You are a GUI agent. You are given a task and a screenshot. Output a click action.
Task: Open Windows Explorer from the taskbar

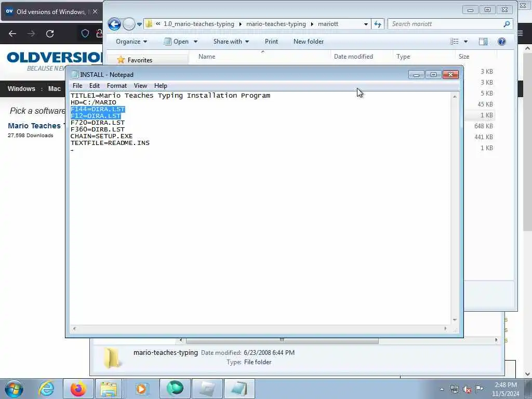pyautogui.click(x=109, y=389)
